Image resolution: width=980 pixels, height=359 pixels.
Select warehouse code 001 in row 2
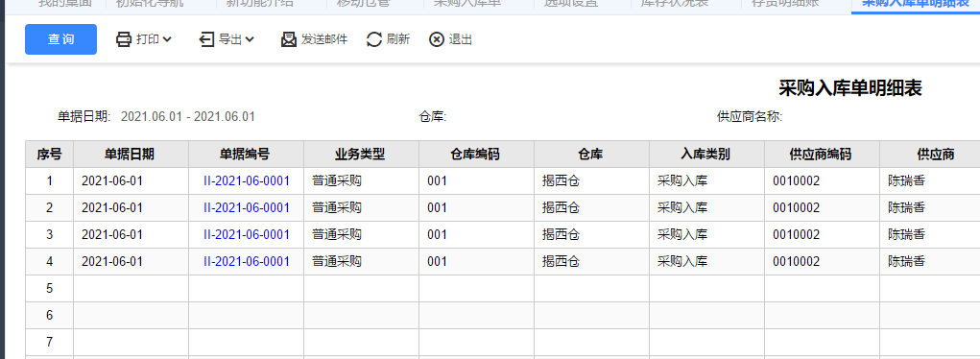tap(476, 208)
